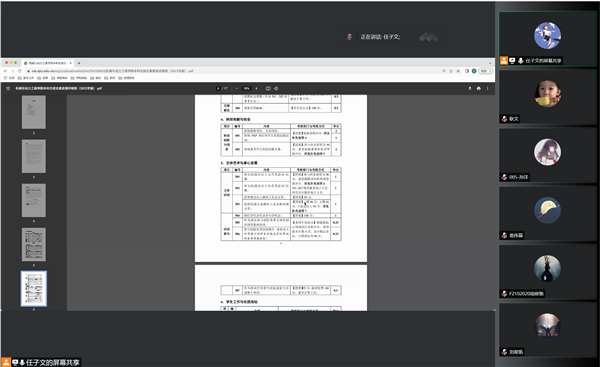
Task: Click muted mic icon on F2102020 participant tile
Action: coord(505,294)
